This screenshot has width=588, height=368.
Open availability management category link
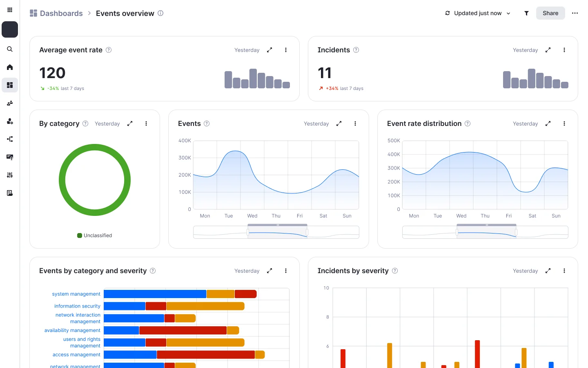point(72,330)
